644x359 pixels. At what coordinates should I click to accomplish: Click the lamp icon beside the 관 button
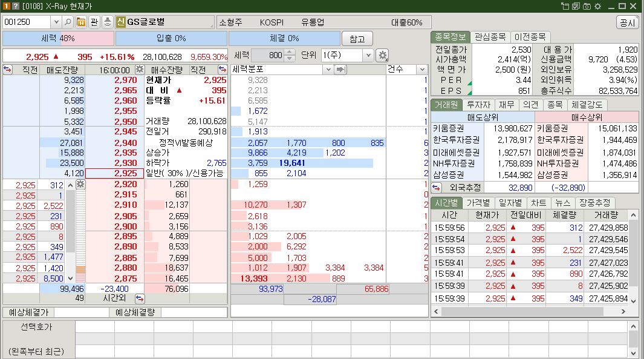coord(108,22)
